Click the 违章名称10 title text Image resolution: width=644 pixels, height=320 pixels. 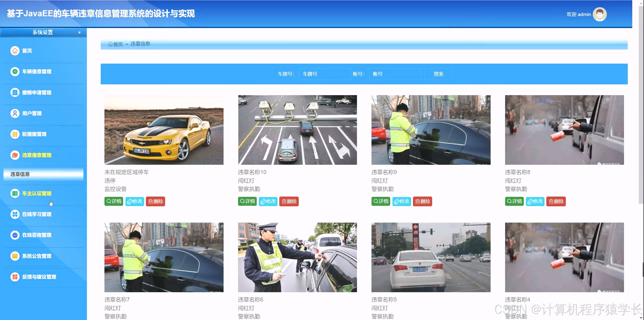click(x=252, y=172)
